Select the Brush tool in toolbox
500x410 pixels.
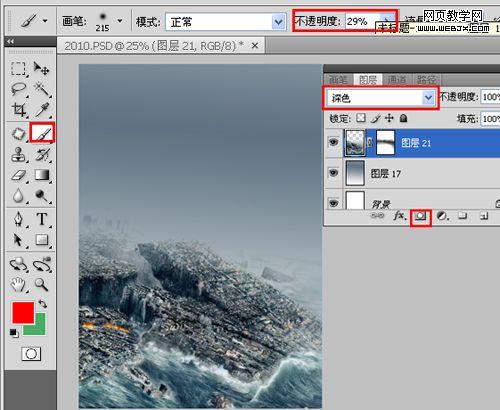click(42, 133)
